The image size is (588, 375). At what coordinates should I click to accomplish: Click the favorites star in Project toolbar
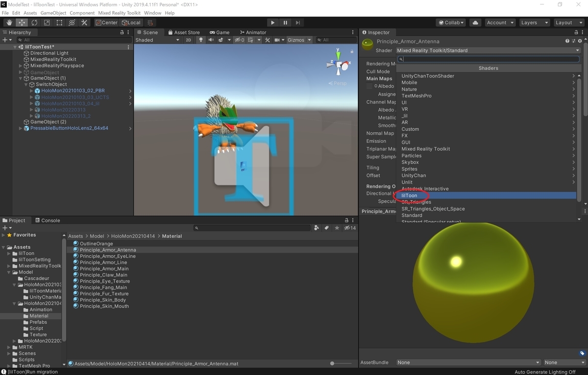click(337, 228)
